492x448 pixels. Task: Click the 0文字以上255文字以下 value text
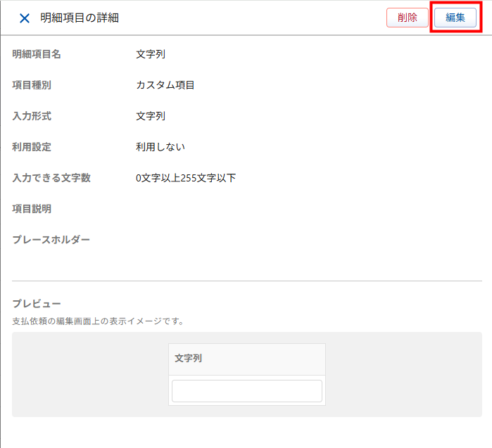(186, 178)
